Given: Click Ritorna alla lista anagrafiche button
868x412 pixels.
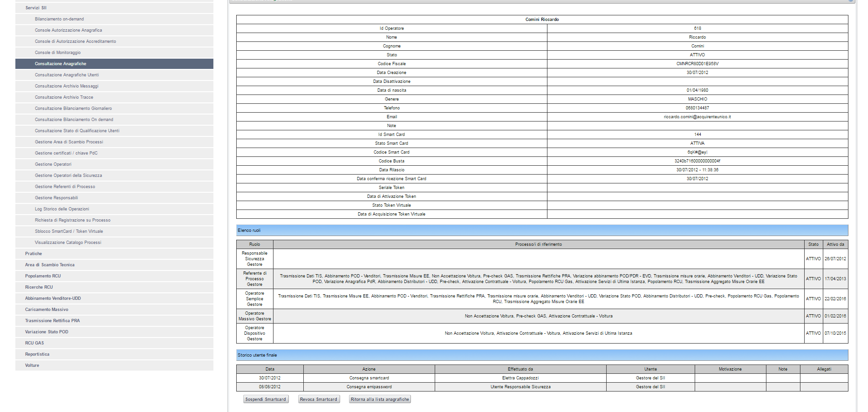Looking at the screenshot, I should point(380,399).
